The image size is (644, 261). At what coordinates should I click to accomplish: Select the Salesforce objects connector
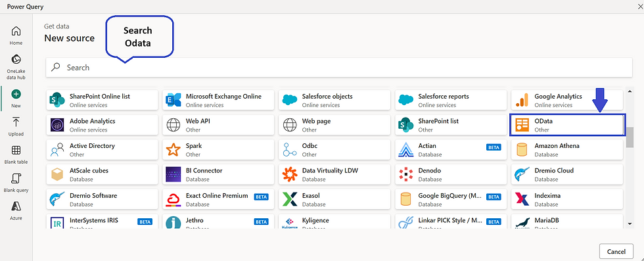tap(334, 101)
